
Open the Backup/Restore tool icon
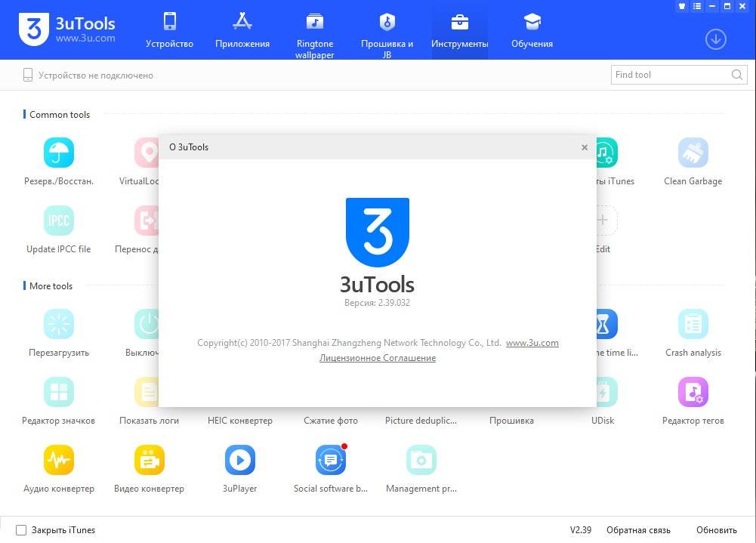pyautogui.click(x=58, y=153)
